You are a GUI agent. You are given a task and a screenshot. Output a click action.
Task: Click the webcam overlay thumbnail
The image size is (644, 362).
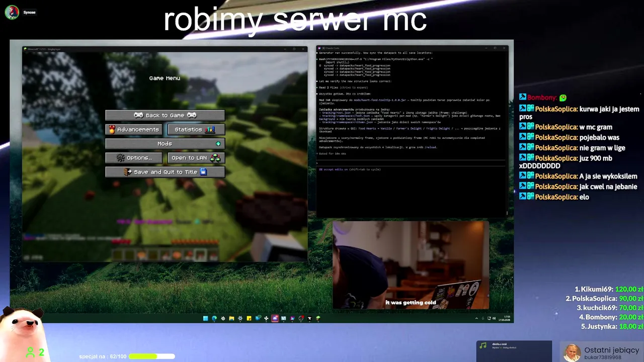pyautogui.click(x=411, y=265)
